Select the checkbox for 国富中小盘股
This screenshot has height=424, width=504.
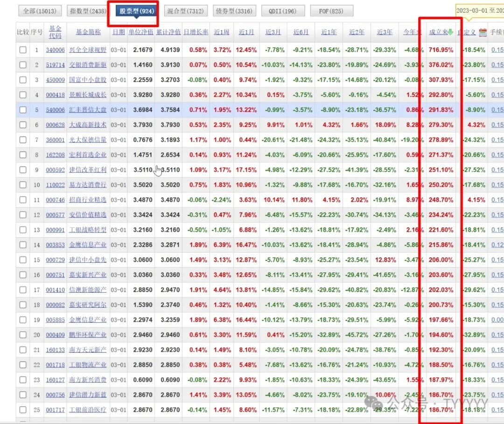pos(23,80)
